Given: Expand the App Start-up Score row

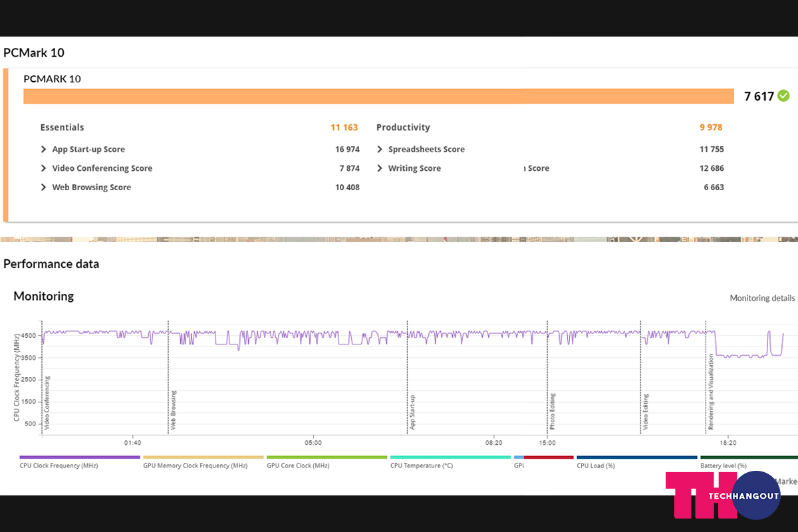Looking at the screenshot, I should pyautogui.click(x=44, y=150).
